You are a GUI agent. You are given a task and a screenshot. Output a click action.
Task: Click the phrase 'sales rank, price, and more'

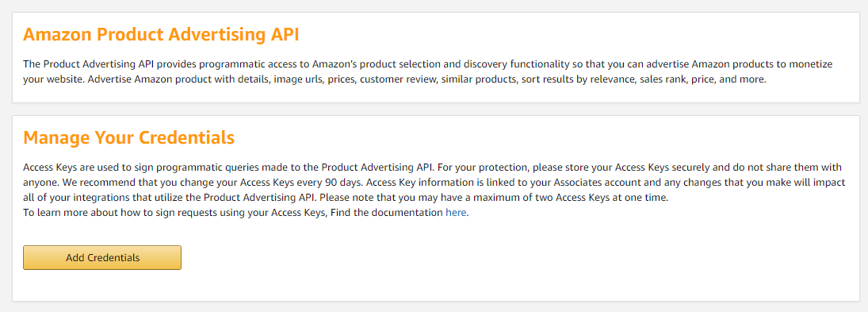click(702, 79)
